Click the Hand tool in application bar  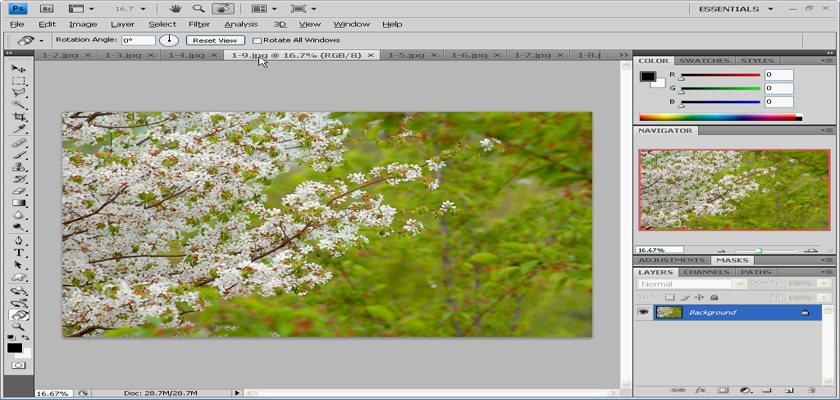point(175,9)
